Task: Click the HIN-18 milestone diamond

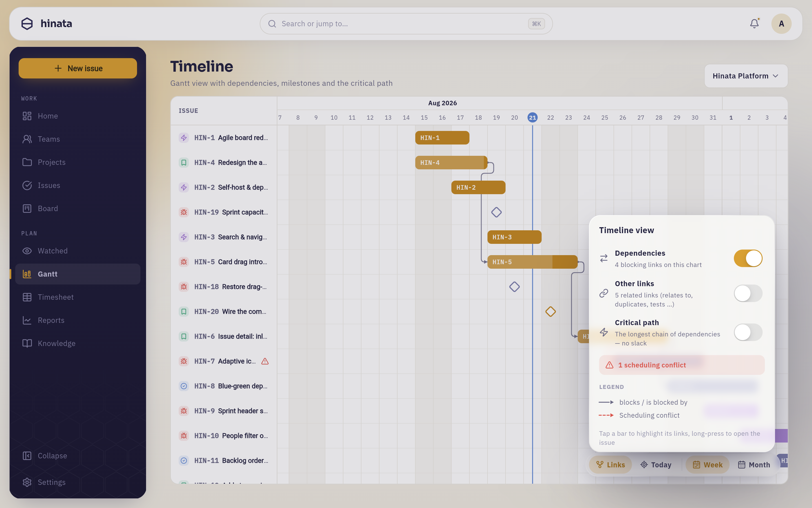Action: (514, 287)
